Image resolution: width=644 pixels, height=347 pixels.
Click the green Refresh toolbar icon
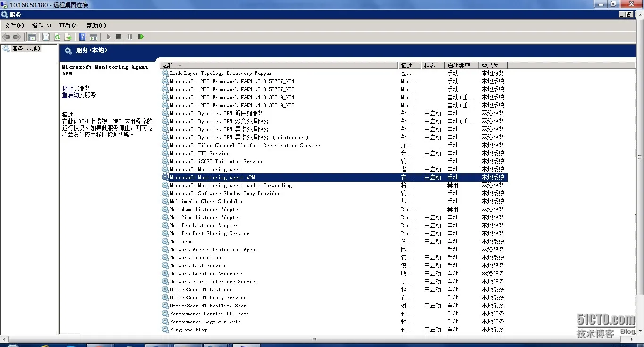tap(57, 37)
